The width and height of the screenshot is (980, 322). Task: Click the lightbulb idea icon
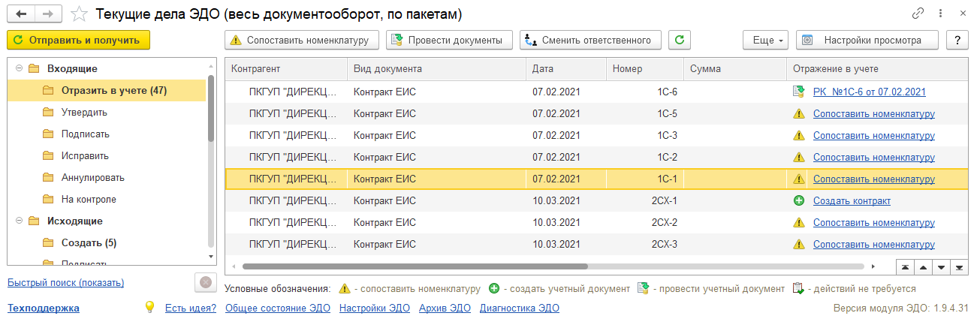click(149, 307)
